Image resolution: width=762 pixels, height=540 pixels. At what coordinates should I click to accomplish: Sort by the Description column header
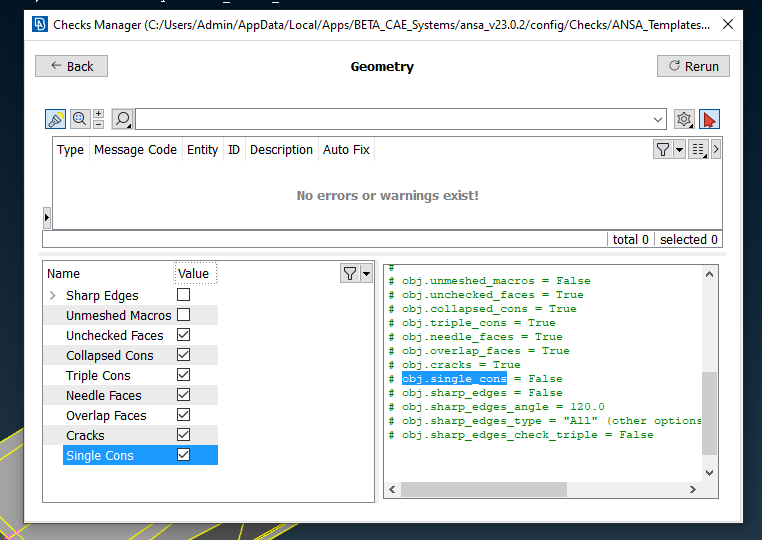281,150
